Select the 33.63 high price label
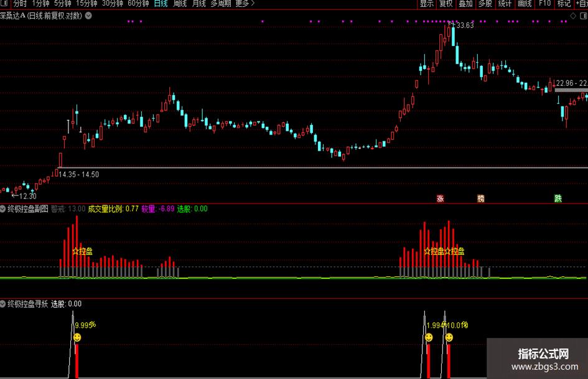This screenshot has width=588, height=379. (465, 25)
